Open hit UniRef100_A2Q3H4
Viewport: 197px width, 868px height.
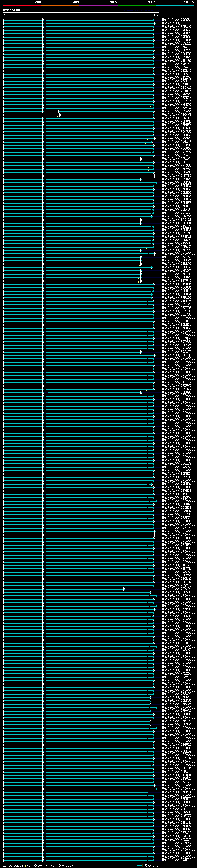(177, 223)
